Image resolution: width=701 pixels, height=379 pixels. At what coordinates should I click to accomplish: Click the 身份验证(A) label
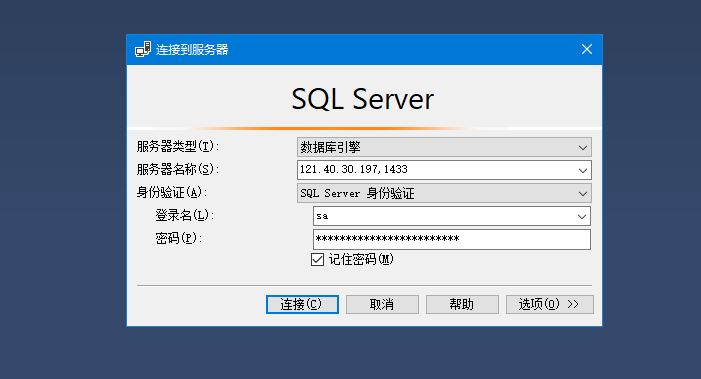click(x=172, y=193)
